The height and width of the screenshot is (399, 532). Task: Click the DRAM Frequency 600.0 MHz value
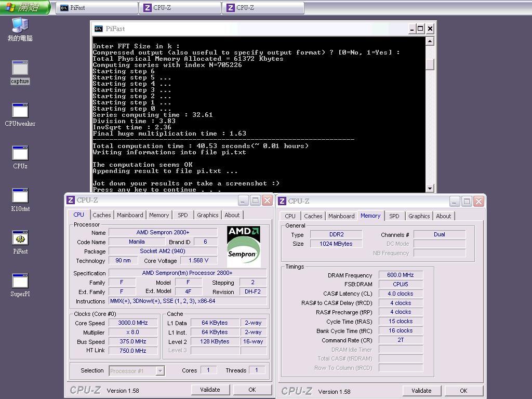pyautogui.click(x=401, y=275)
